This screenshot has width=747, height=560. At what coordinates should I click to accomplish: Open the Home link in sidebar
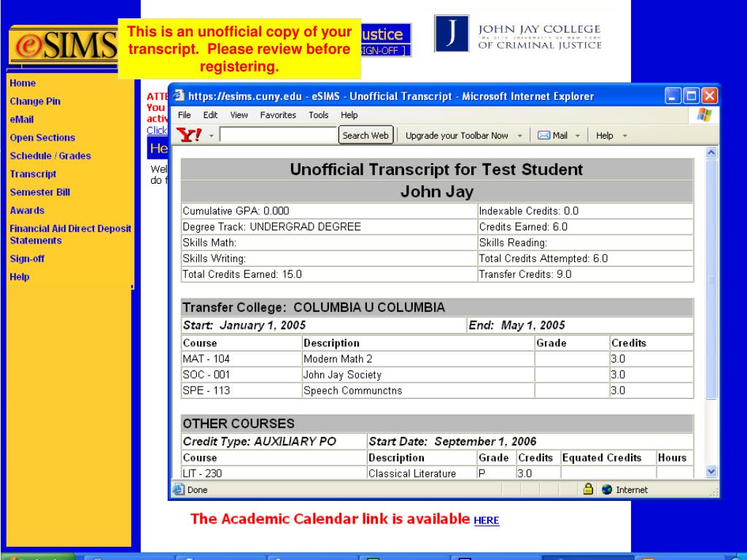(23, 83)
